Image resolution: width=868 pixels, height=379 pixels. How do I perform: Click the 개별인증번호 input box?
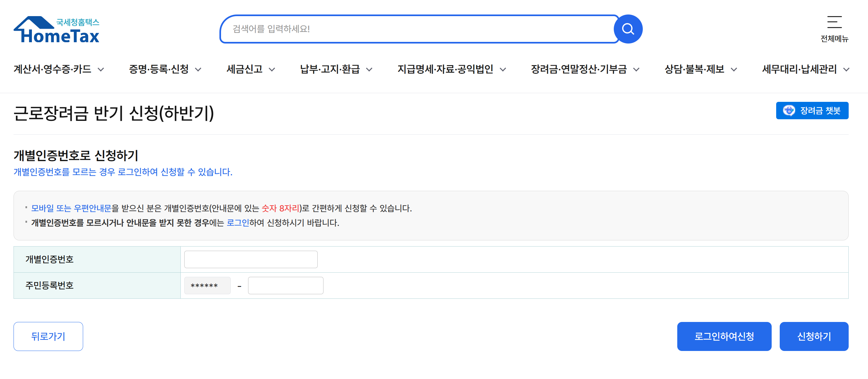(x=251, y=259)
